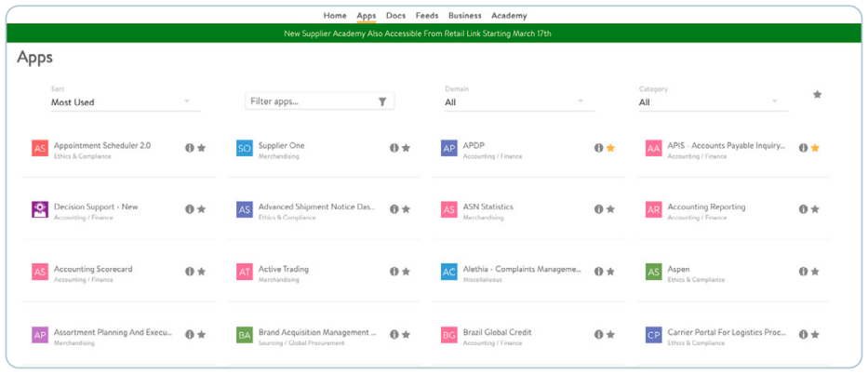Viewport: 868px width, 374px height.
Task: Select the Brand Acquisition Management title
Action: [x=317, y=332]
